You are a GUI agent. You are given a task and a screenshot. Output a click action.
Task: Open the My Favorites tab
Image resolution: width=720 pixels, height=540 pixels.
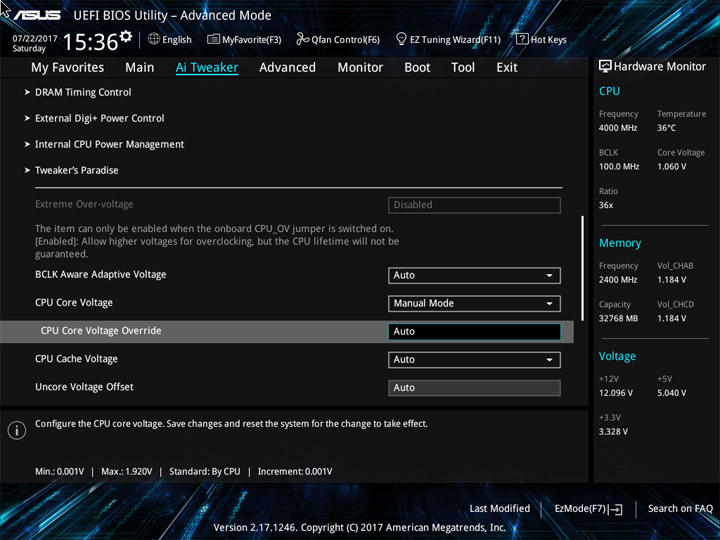point(68,68)
